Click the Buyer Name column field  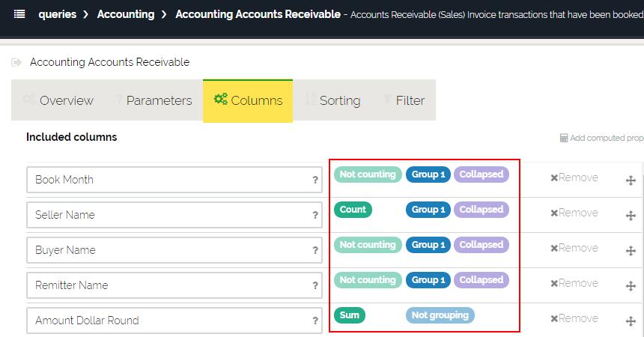click(168, 250)
